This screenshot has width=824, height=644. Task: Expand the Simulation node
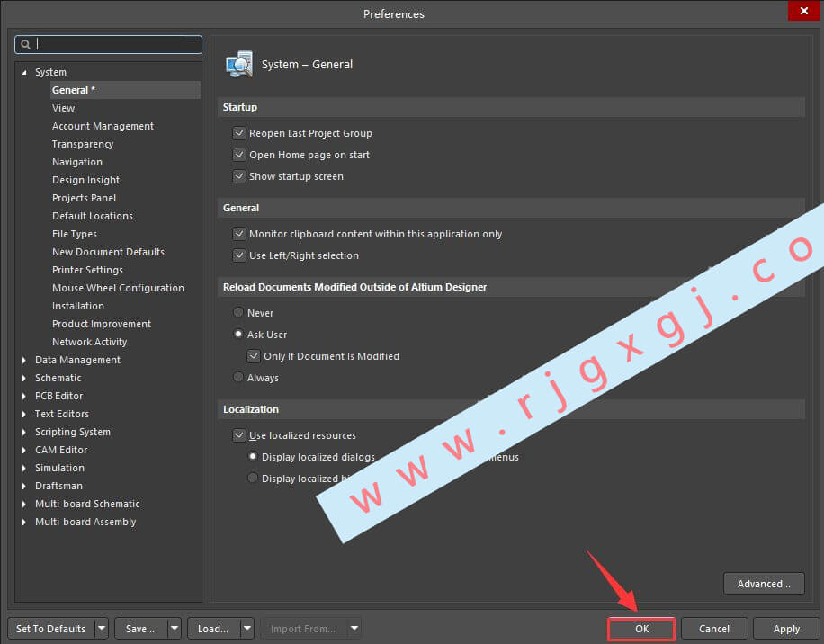[x=24, y=468]
